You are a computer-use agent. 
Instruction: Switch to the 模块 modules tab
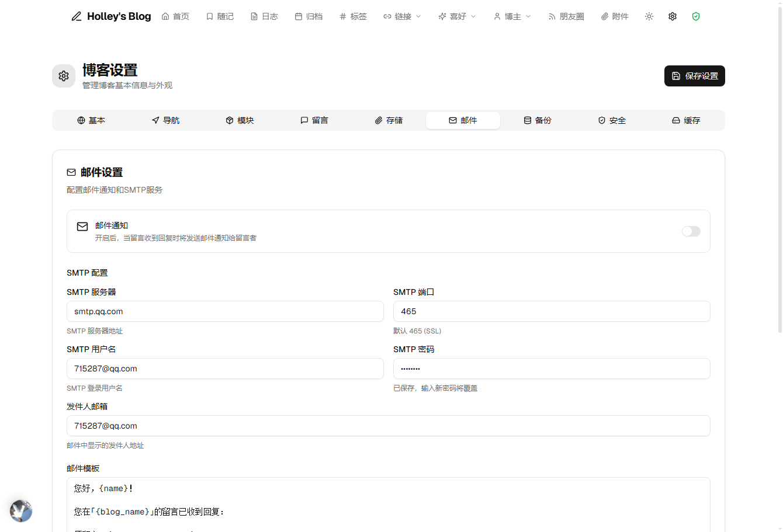pos(240,120)
